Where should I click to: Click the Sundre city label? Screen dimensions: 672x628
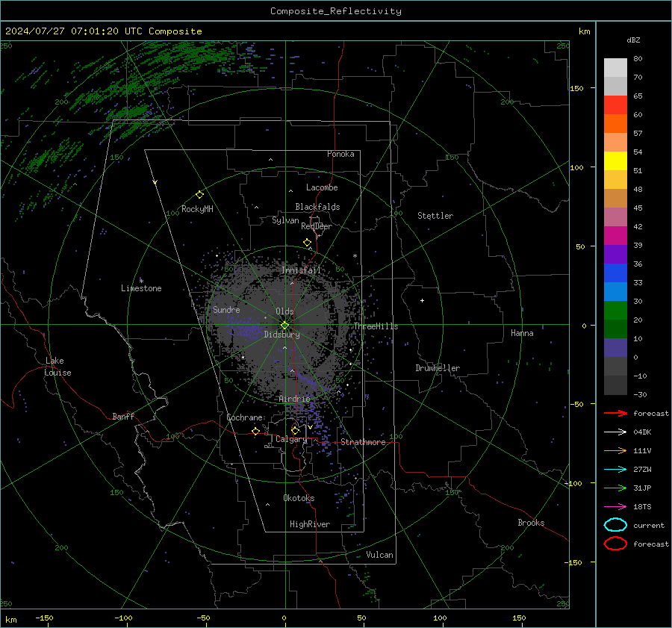click(226, 309)
